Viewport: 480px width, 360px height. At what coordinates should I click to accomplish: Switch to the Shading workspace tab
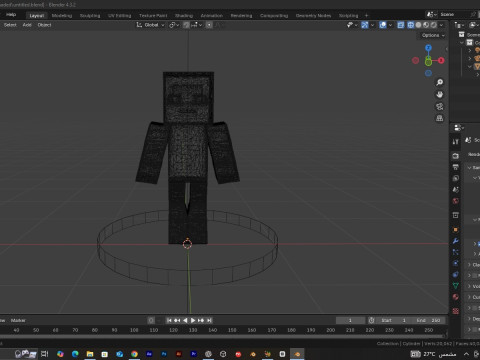(184, 16)
